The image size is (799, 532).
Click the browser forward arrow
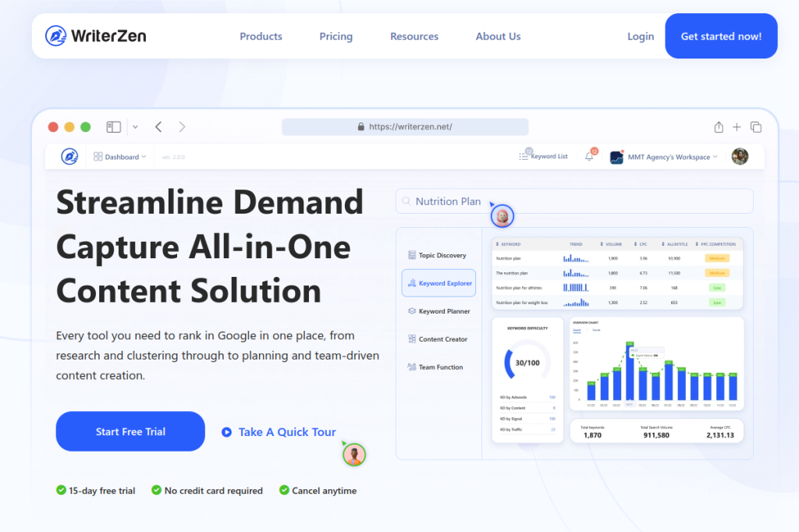[182, 127]
